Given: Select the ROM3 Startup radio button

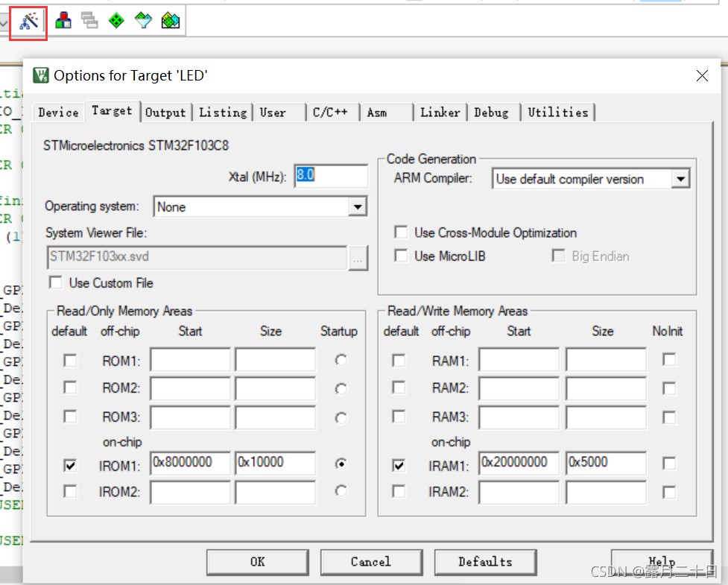Looking at the screenshot, I should (x=341, y=418).
